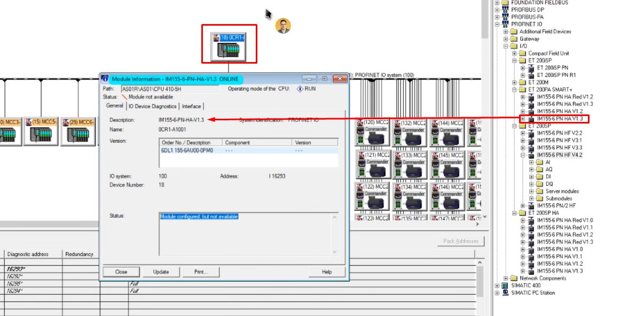Collapse the ET 200PA SMART+ folder
The image size is (644, 316).
[514, 90]
